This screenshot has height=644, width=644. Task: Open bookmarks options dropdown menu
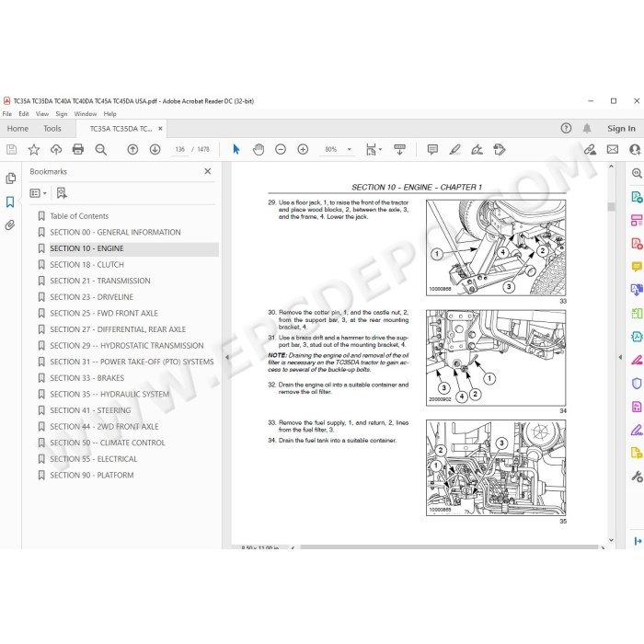click(x=38, y=193)
